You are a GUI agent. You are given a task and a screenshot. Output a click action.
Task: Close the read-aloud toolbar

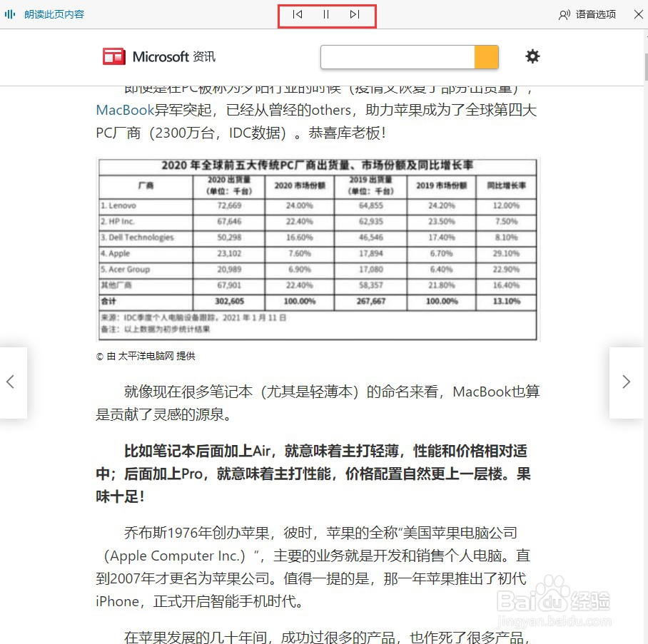(x=639, y=14)
